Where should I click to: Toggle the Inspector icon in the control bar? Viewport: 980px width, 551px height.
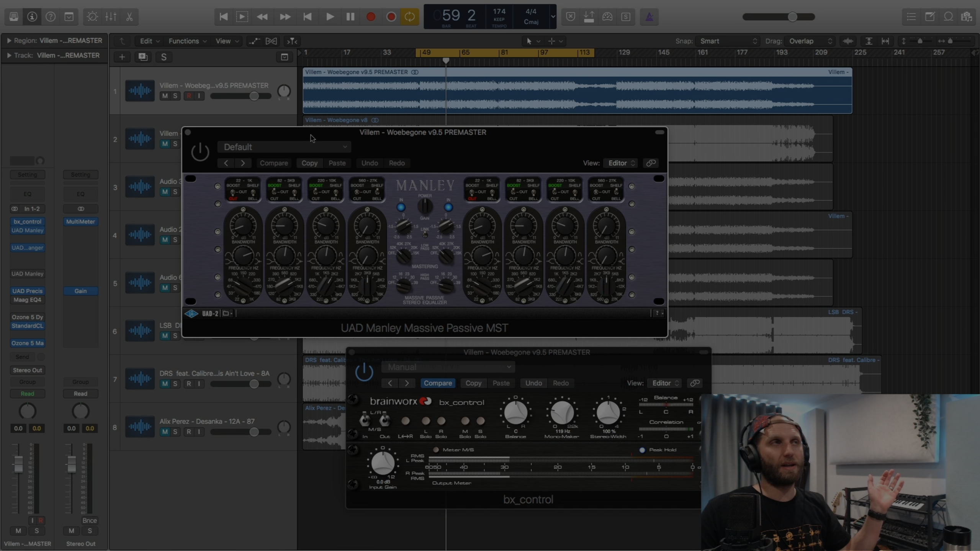coord(32,17)
